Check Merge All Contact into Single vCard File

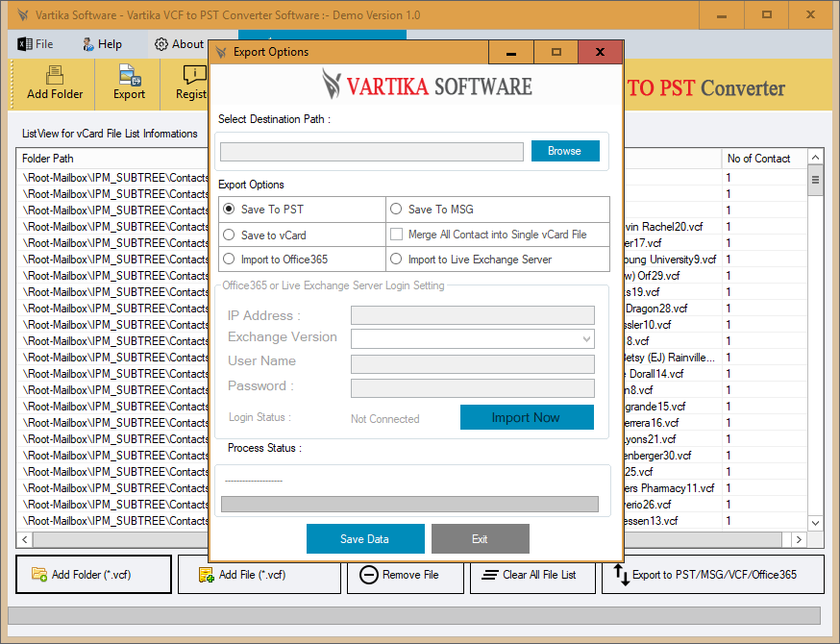pos(396,235)
